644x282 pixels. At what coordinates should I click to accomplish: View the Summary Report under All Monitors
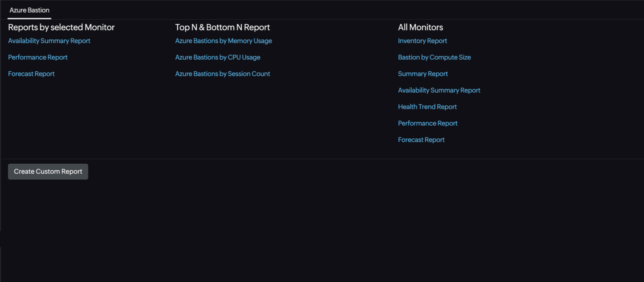tap(423, 74)
